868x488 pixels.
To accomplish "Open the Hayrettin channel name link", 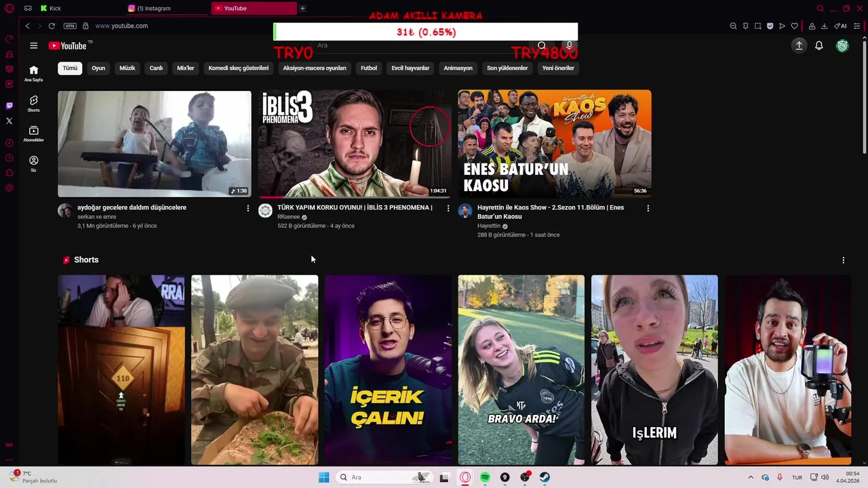I will (489, 226).
